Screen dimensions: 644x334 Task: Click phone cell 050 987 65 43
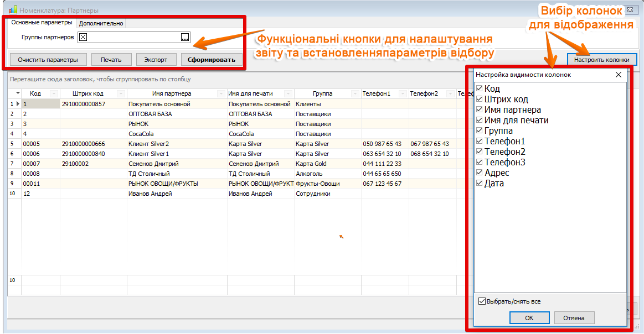pos(385,144)
